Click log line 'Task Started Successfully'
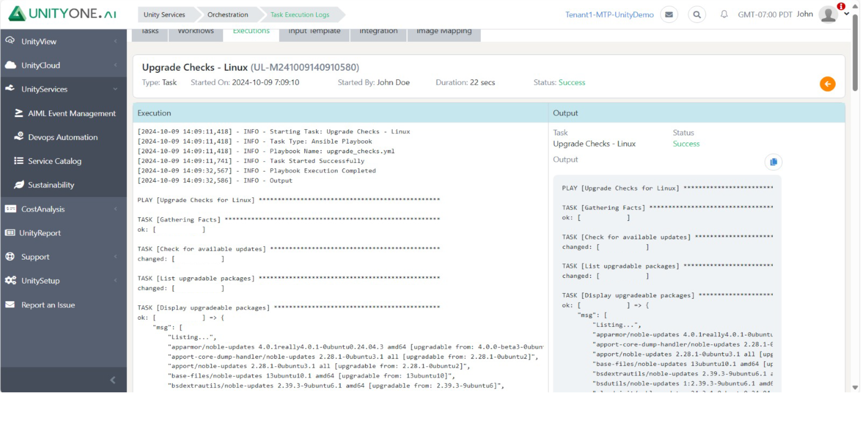The height and width of the screenshot is (426, 868). (251, 161)
